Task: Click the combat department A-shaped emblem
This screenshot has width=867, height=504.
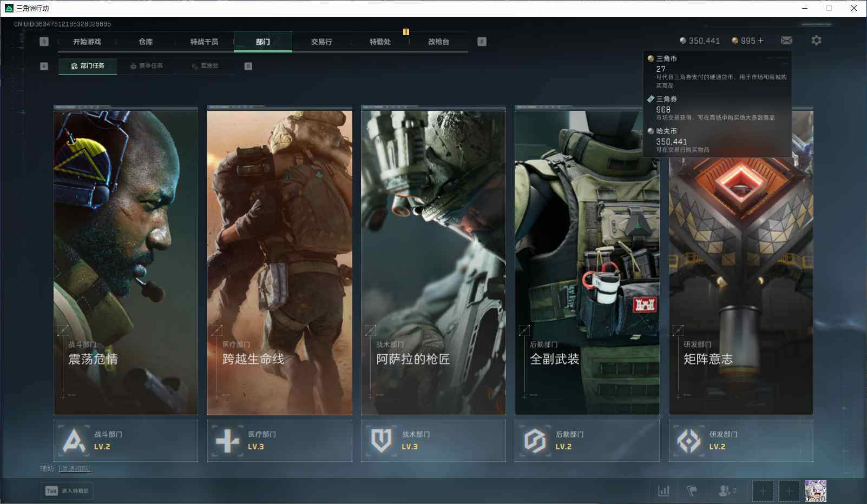Action: (x=74, y=441)
